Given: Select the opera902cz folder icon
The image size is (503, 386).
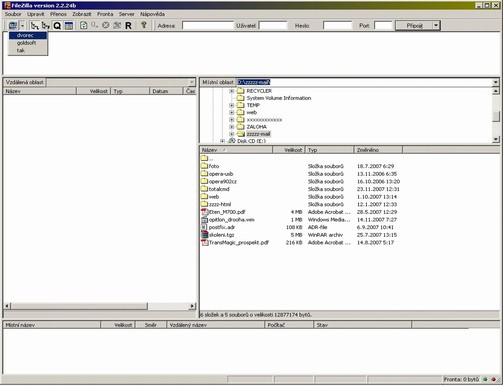Looking at the screenshot, I should [205, 181].
